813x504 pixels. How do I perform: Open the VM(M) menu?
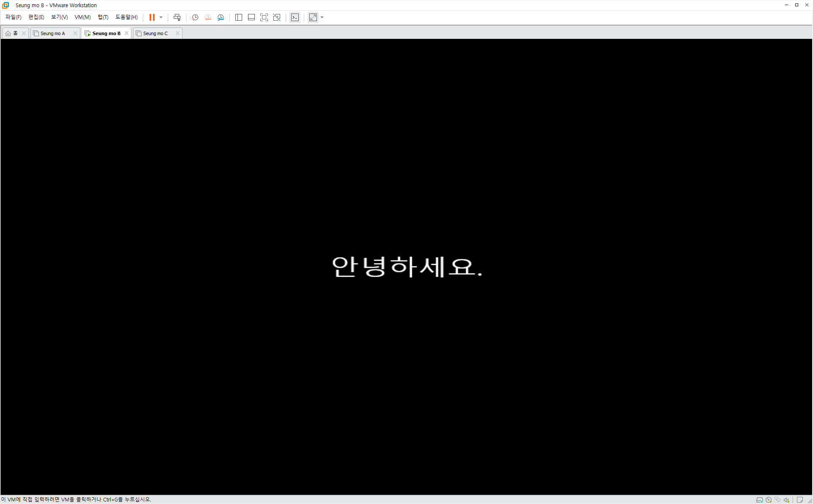pos(82,17)
